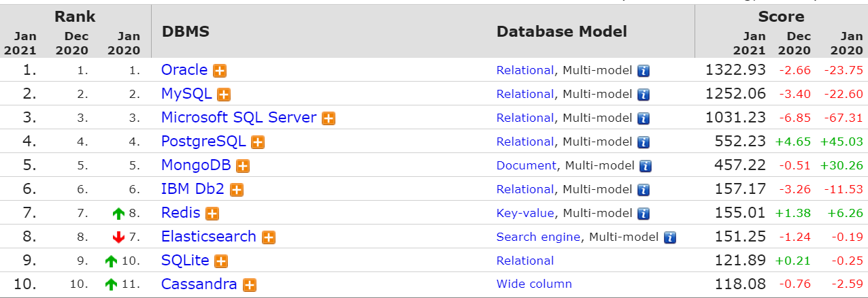The image size is (868, 298).
Task: Click the MySQL score 1252.06
Action: pos(735,94)
